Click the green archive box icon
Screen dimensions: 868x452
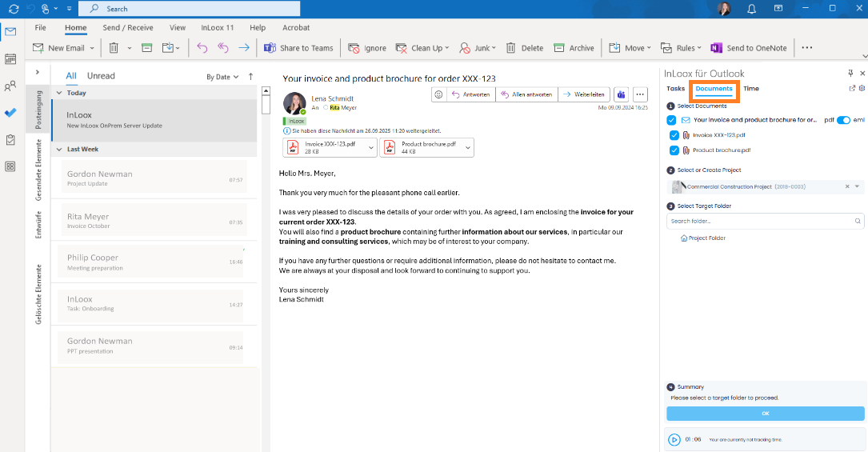click(x=146, y=48)
